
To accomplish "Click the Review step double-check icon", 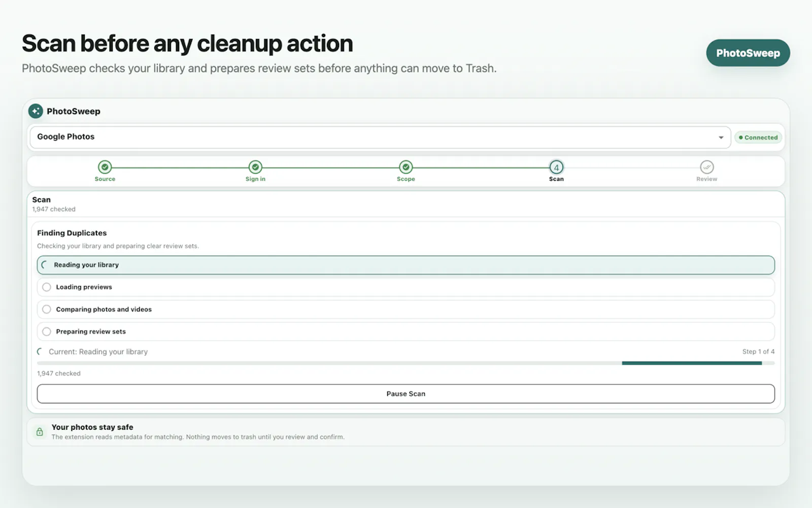I will [x=707, y=167].
